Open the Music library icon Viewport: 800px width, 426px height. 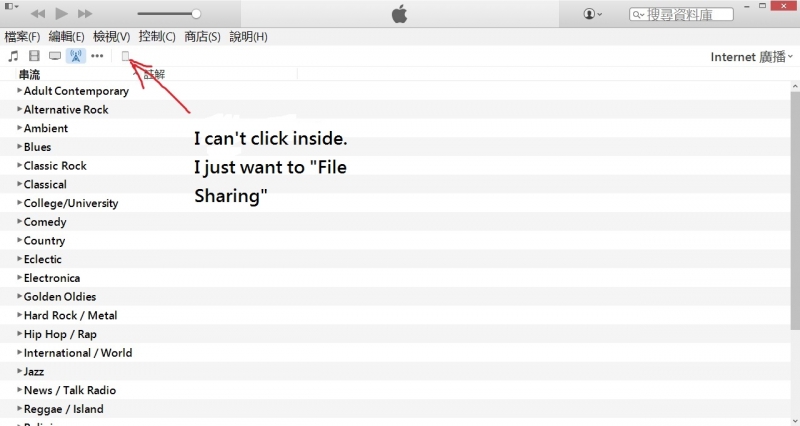13,56
